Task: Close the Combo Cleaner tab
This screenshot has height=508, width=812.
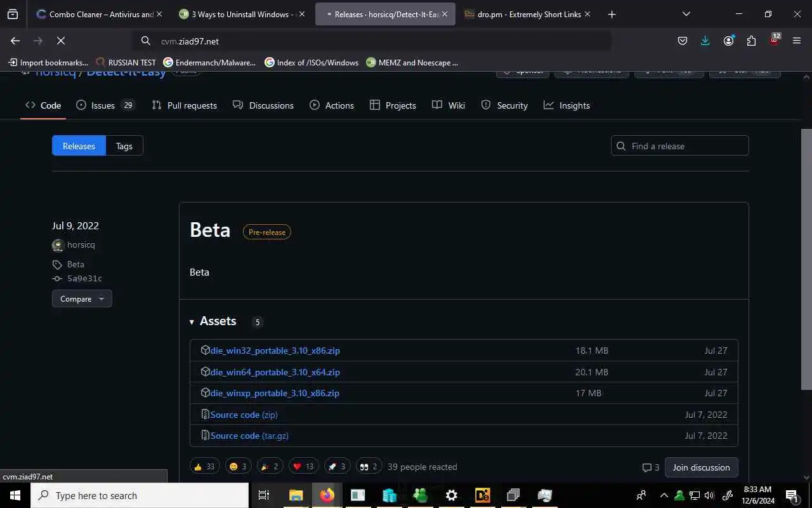Action: pyautogui.click(x=159, y=14)
